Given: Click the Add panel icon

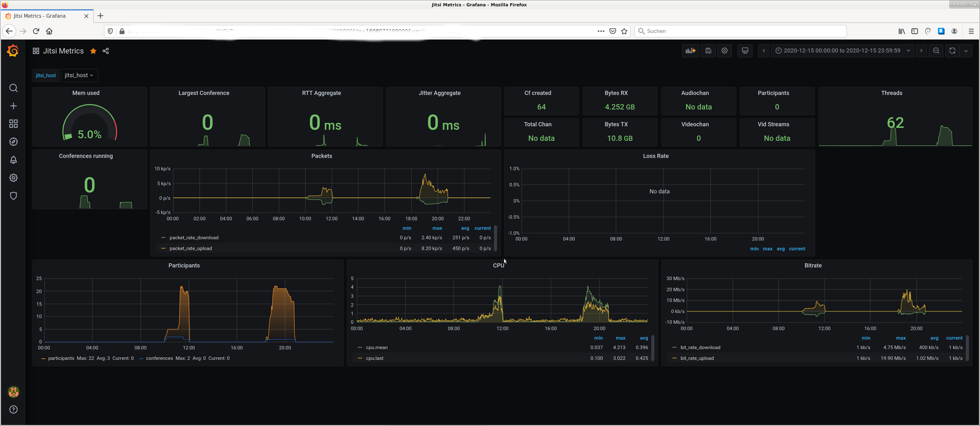Looking at the screenshot, I should pyautogui.click(x=690, y=51).
